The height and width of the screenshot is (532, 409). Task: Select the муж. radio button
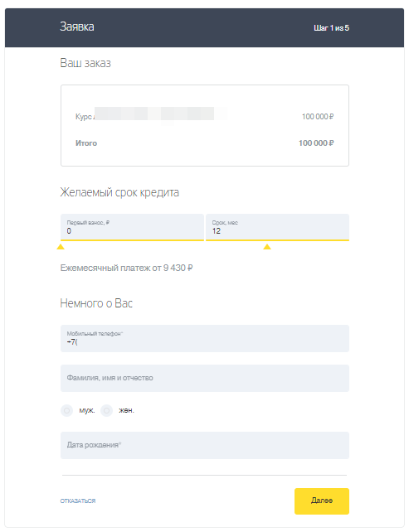pyautogui.click(x=66, y=410)
